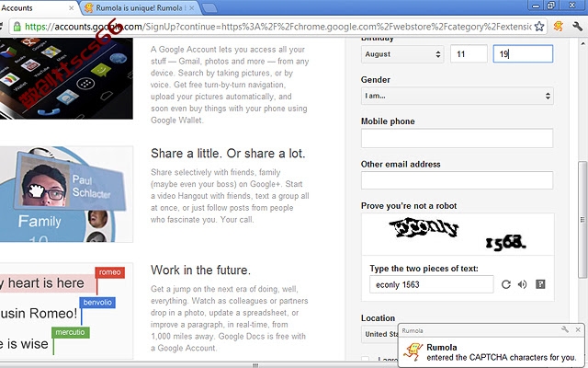
Task: Play the audio CAPTCHA speaker icon
Action: [523, 284]
